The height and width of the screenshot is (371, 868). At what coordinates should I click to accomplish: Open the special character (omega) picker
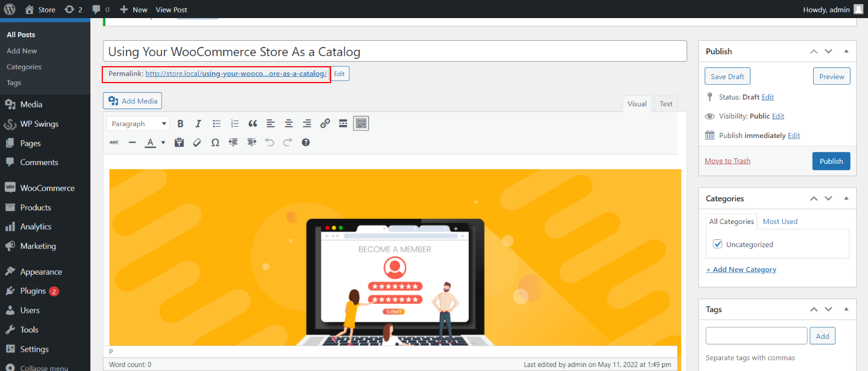click(x=215, y=143)
